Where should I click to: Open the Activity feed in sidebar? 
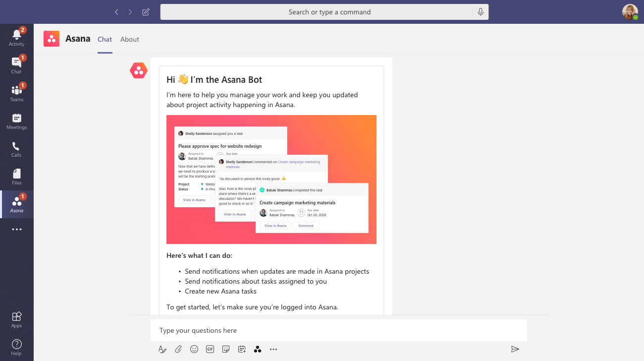pos(17,38)
